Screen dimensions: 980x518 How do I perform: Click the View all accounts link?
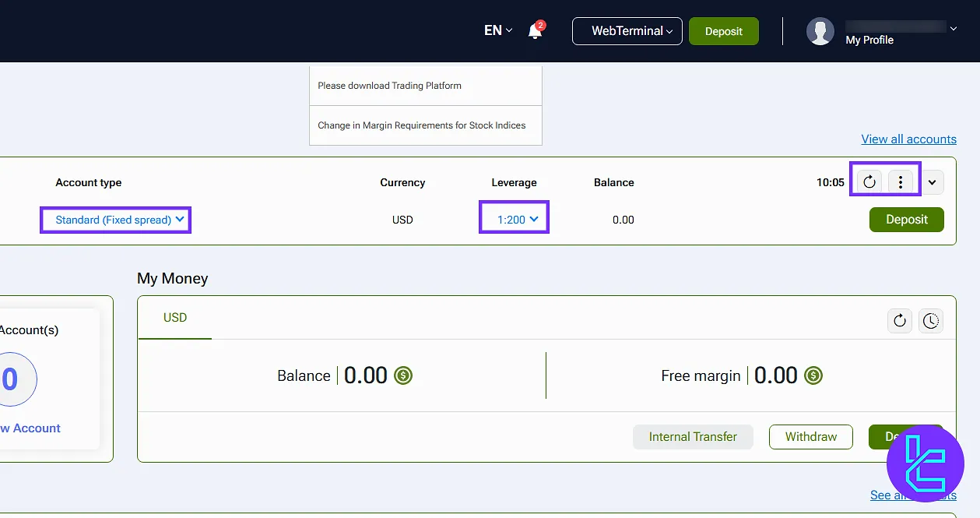(x=908, y=139)
